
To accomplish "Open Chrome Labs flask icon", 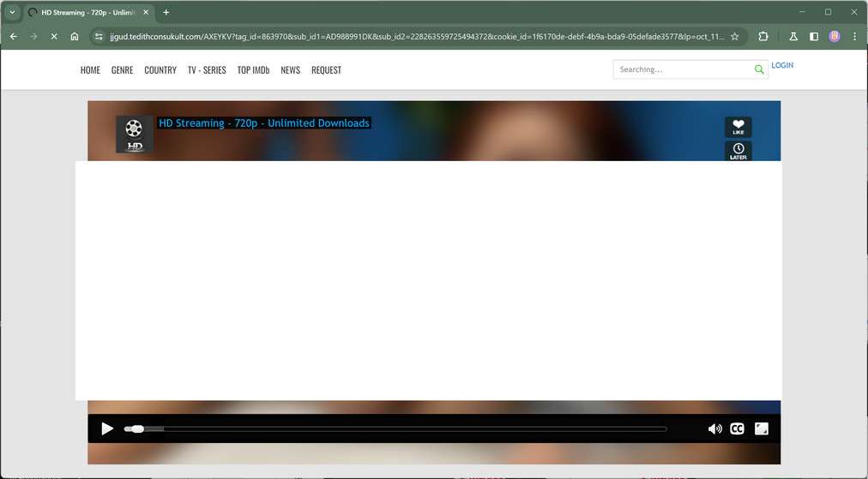I will tap(793, 37).
